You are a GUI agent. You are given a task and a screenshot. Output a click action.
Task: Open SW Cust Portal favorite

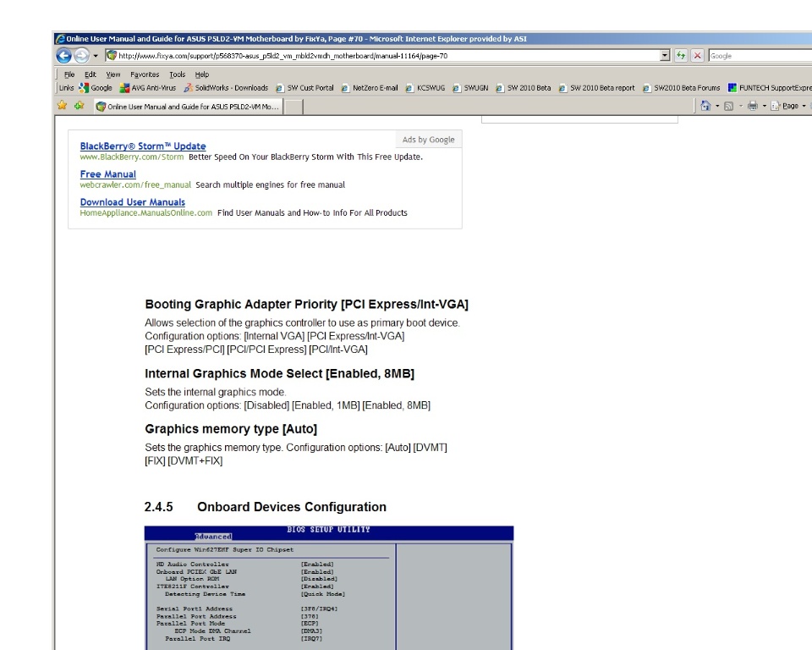[x=304, y=88]
